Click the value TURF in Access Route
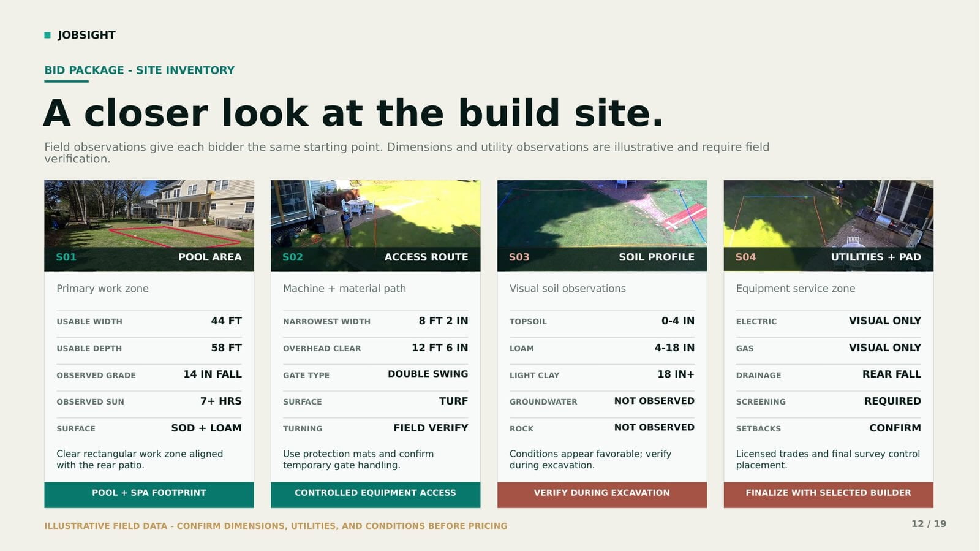Viewport: 980px width, 551px height. [x=454, y=401]
